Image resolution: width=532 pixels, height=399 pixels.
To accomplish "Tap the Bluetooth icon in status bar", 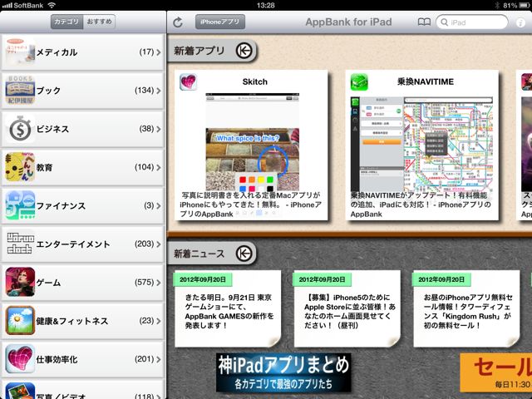I will 498,5.
